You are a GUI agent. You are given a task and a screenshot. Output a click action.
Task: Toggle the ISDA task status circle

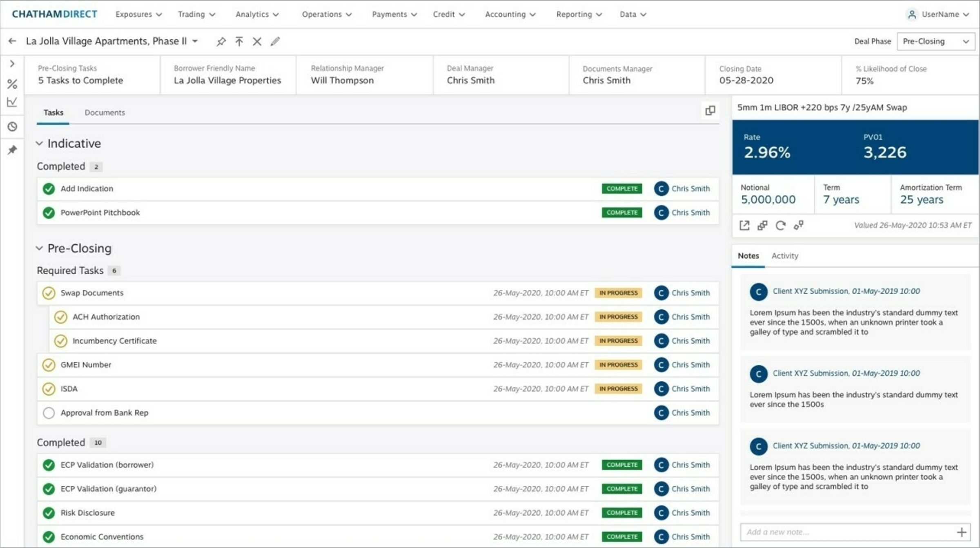click(x=49, y=389)
